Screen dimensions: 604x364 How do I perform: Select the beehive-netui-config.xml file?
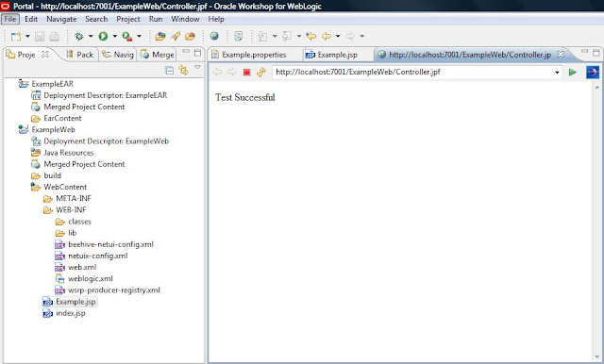111,244
